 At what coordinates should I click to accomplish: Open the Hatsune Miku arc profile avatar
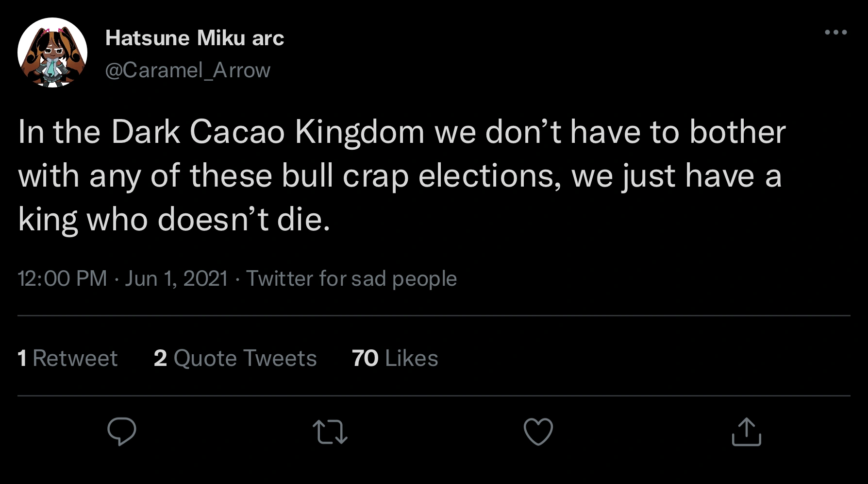[x=52, y=52]
